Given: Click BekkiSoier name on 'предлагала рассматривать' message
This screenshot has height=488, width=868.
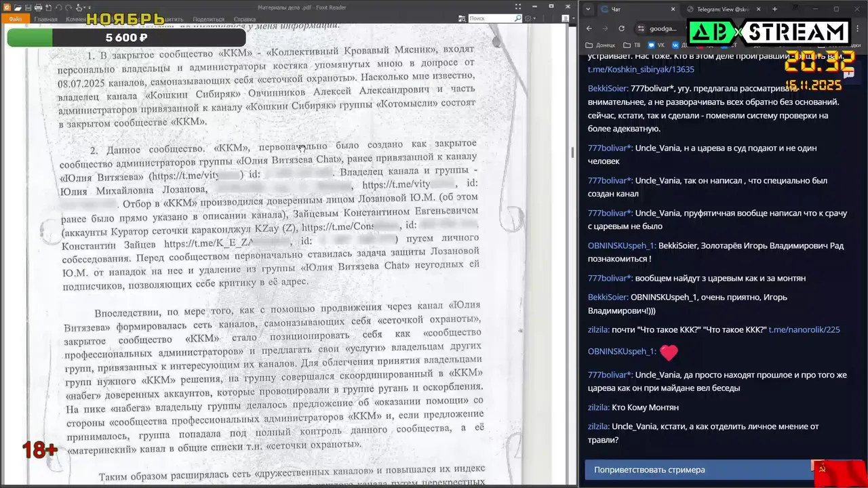Looking at the screenshot, I should [x=608, y=88].
